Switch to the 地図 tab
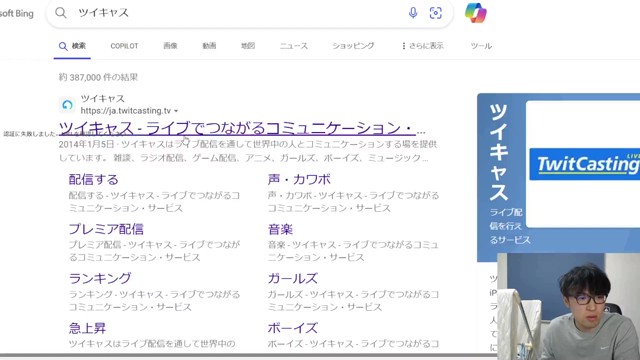 click(x=248, y=46)
